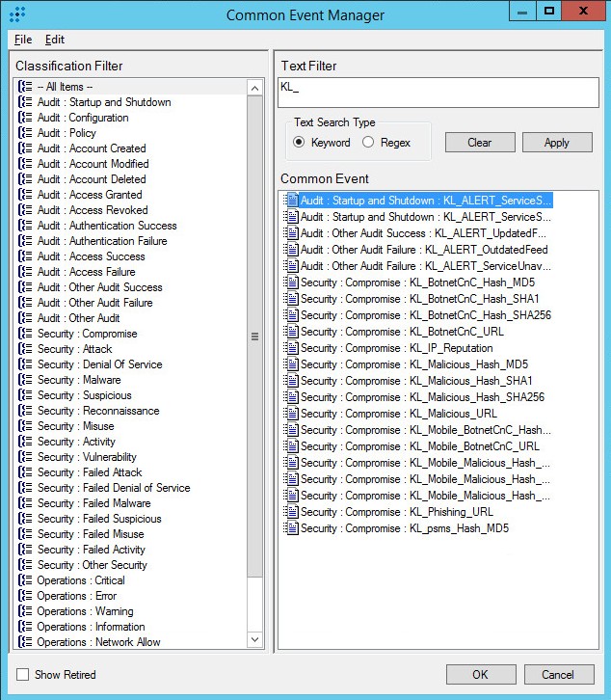Viewport: 611px width, 700px height.
Task: Click the icon beside -- All Items --
Action: click(26, 87)
